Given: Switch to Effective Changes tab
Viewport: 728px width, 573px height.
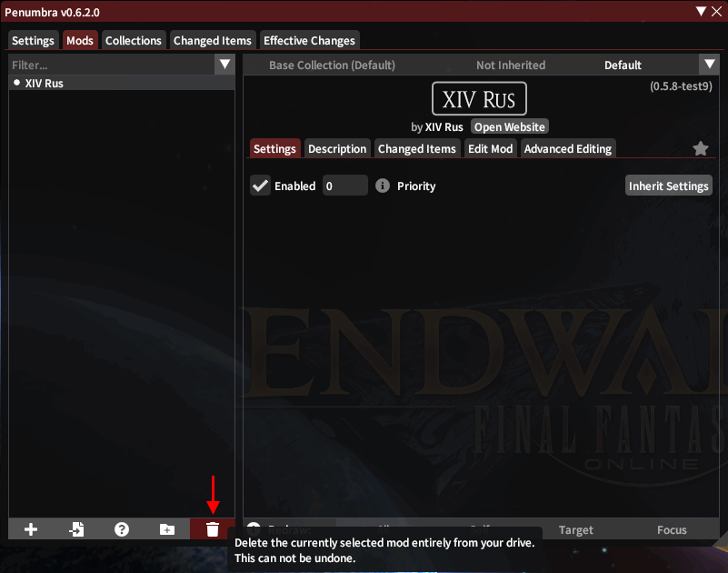Looking at the screenshot, I should point(309,40).
